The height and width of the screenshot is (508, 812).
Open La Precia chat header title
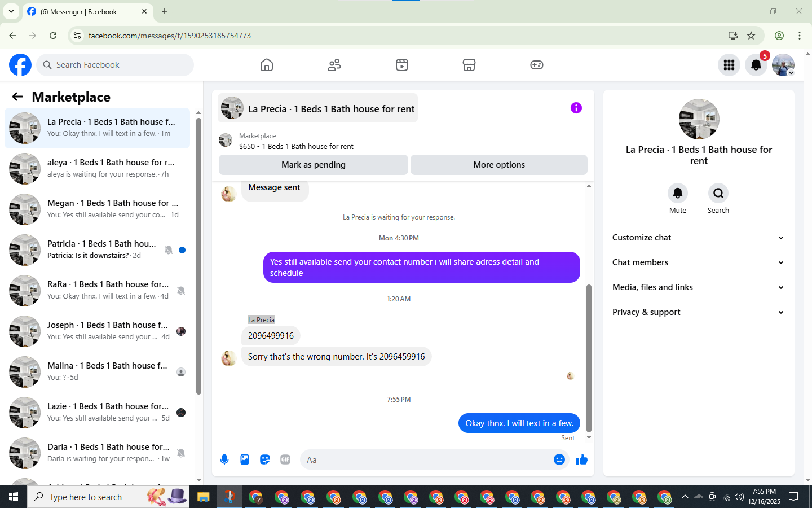click(331, 109)
